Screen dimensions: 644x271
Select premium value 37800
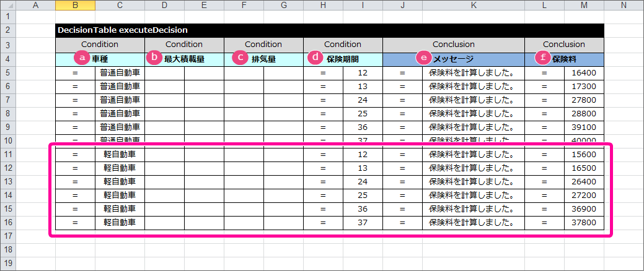click(584, 222)
